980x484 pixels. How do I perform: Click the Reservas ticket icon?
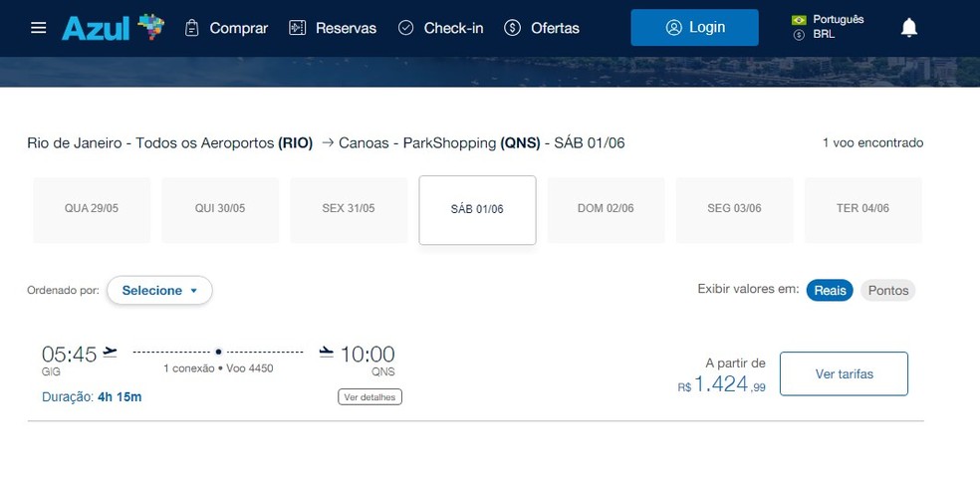(x=297, y=28)
